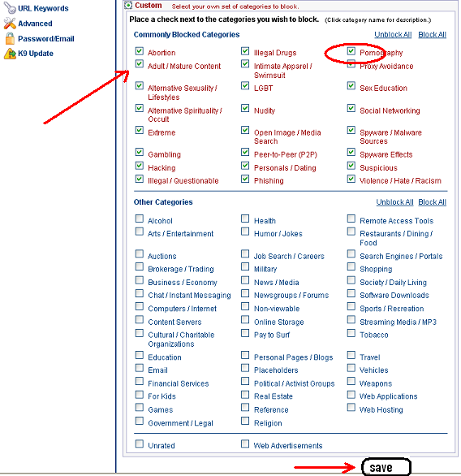The image size is (461, 476).
Task: Uncheck Illegal Drugs checkbox
Action: click(x=245, y=50)
